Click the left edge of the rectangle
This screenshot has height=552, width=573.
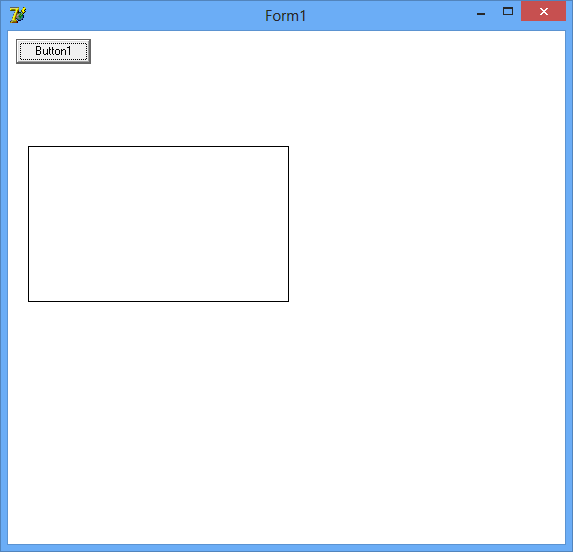[x=29, y=224]
